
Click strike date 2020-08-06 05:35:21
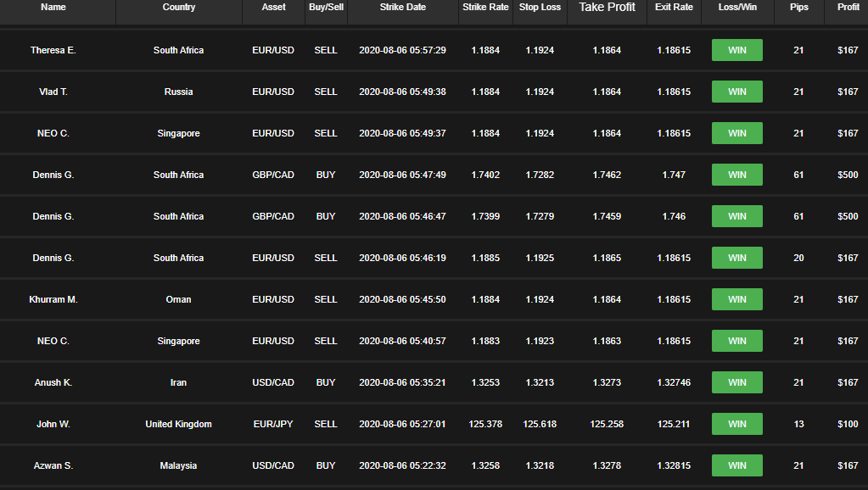(x=402, y=382)
